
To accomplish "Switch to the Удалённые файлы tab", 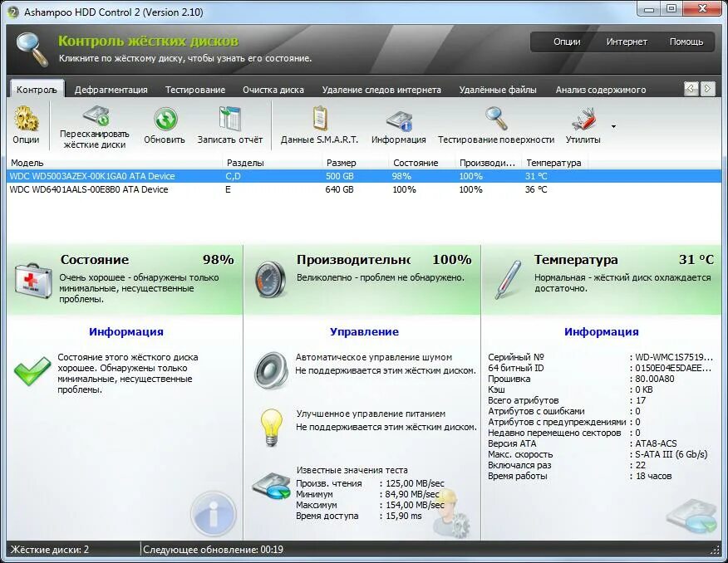I will coord(498,90).
